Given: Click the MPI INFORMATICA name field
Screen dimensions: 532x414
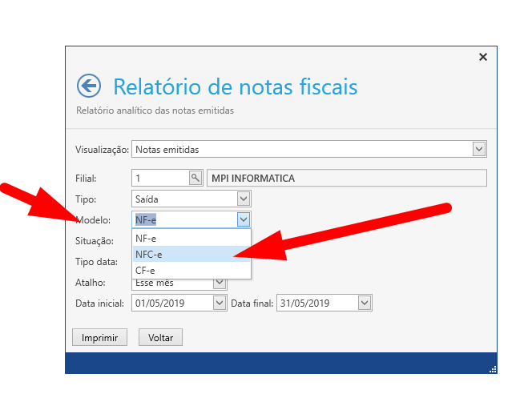Looking at the screenshot, I should click(346, 178).
